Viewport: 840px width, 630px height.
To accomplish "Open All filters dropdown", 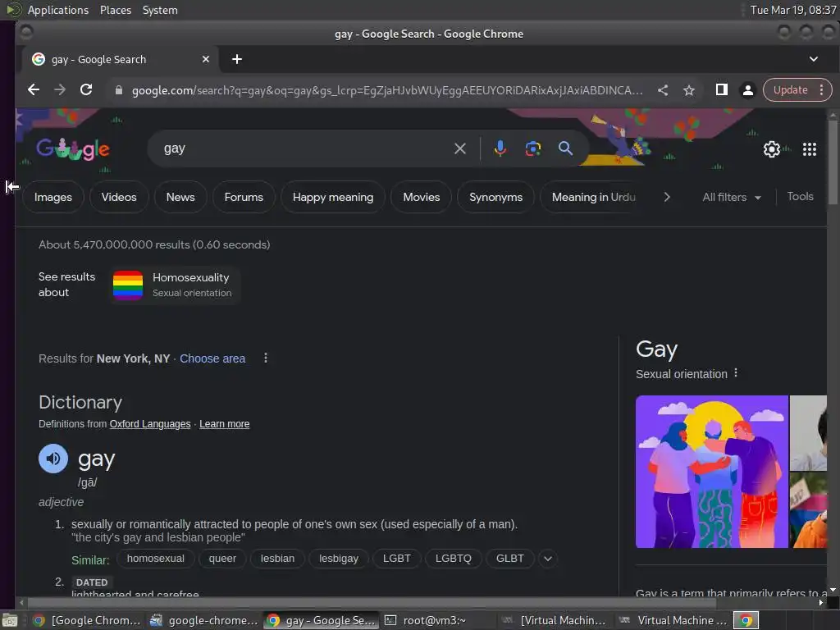I will 731,197.
